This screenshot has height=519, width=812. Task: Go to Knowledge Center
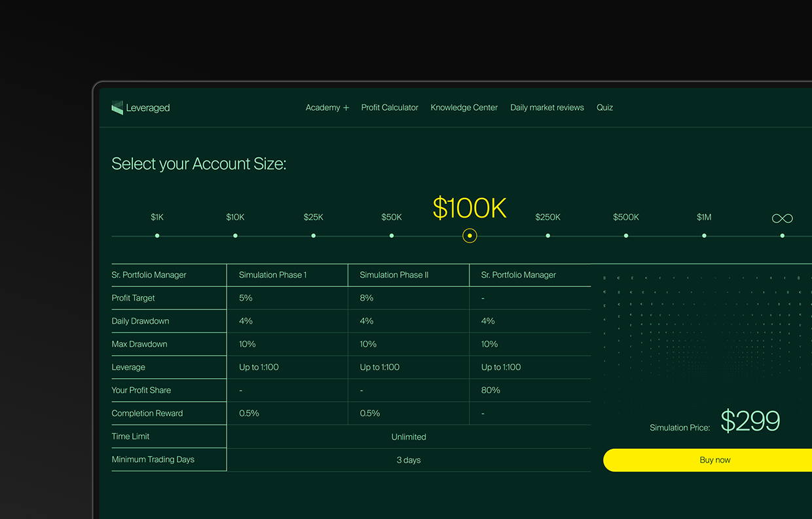(x=464, y=107)
